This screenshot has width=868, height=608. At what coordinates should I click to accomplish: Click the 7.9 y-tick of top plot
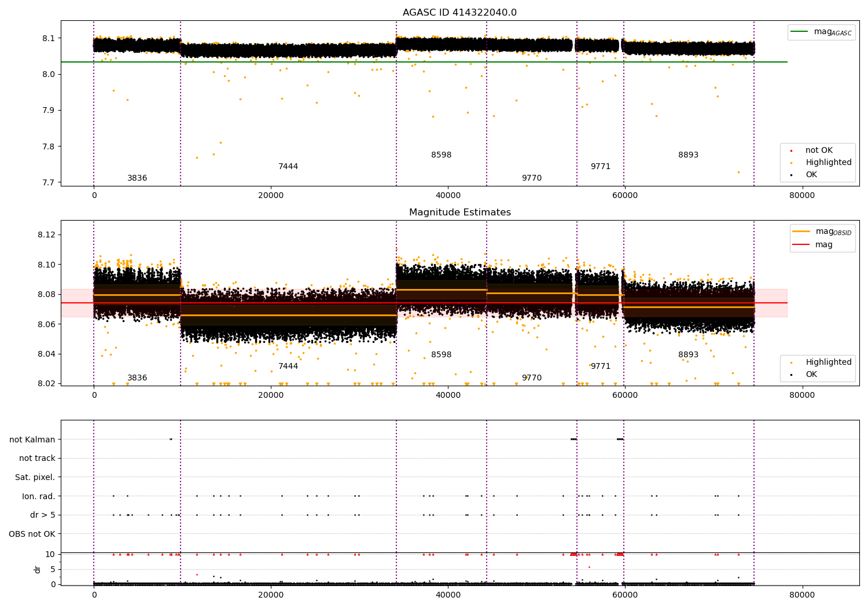click(x=49, y=111)
